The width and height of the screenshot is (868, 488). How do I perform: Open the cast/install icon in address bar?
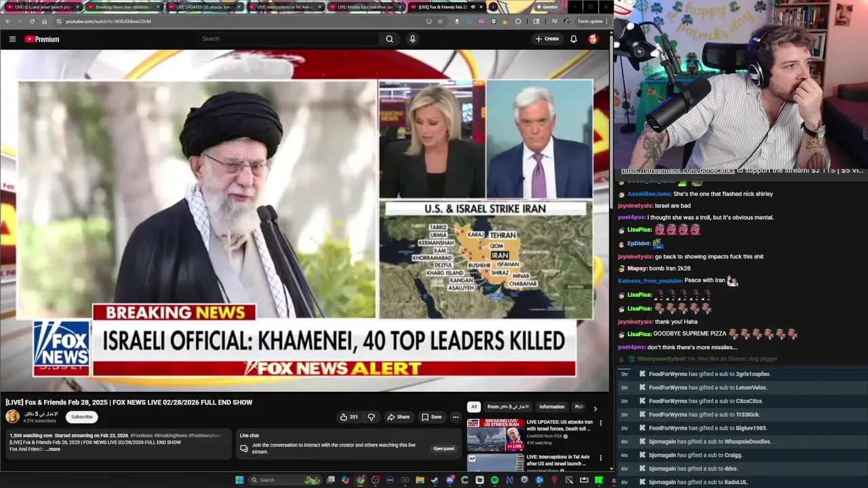click(x=429, y=21)
